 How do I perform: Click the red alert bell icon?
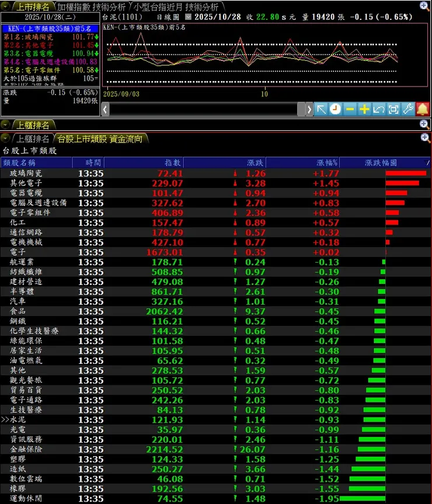pyautogui.click(x=422, y=109)
